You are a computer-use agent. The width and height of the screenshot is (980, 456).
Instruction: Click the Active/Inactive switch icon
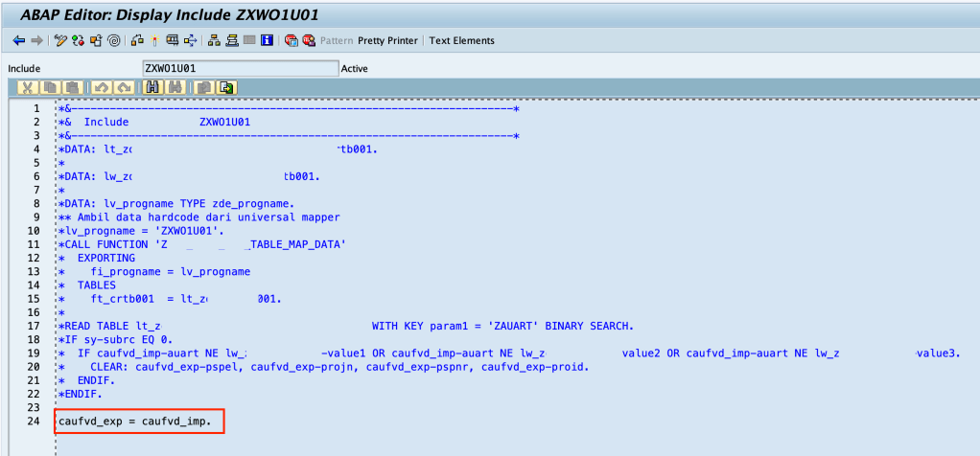click(x=78, y=40)
